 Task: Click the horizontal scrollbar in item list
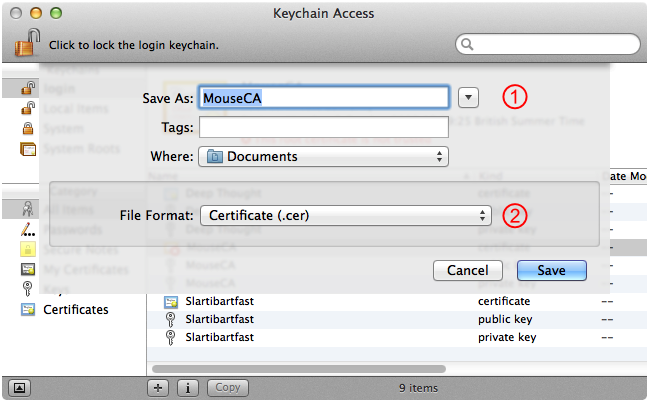pyautogui.click(x=299, y=368)
